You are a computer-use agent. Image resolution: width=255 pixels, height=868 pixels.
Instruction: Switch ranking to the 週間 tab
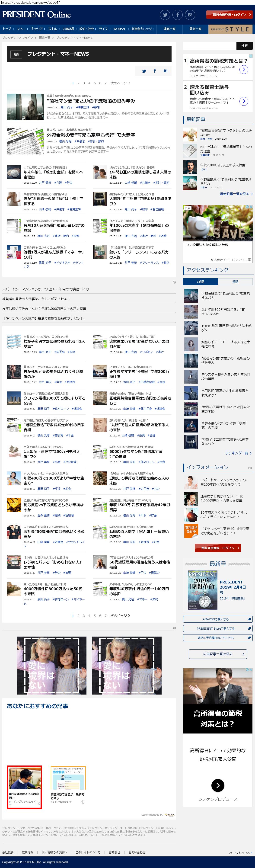pos(235,282)
